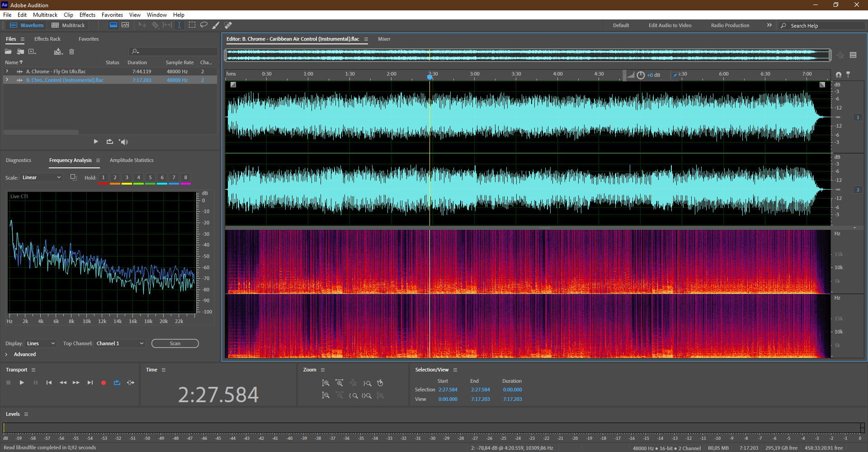Open the Effects menu
This screenshot has height=452, width=868.
tap(87, 15)
